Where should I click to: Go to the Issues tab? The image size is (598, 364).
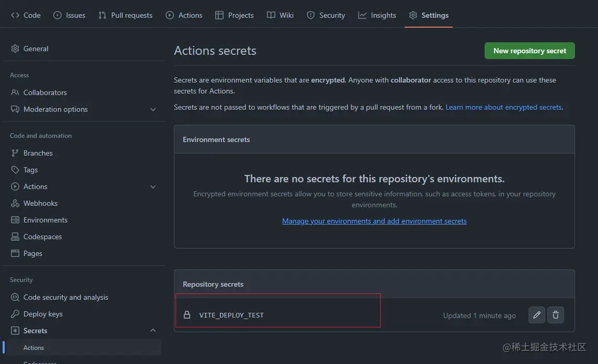pyautogui.click(x=69, y=15)
